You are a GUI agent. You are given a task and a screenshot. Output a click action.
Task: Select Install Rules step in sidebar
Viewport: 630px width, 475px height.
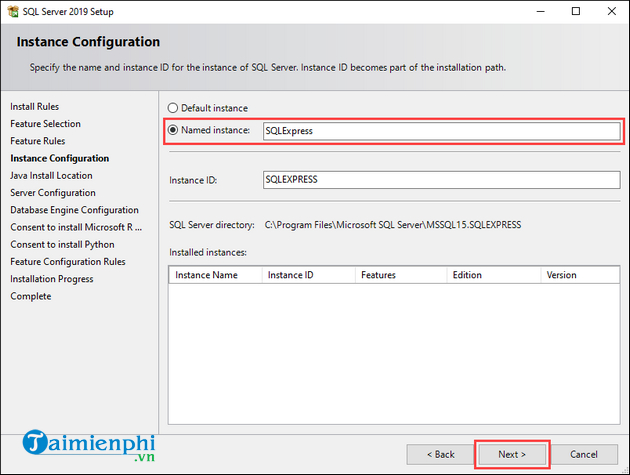point(35,106)
